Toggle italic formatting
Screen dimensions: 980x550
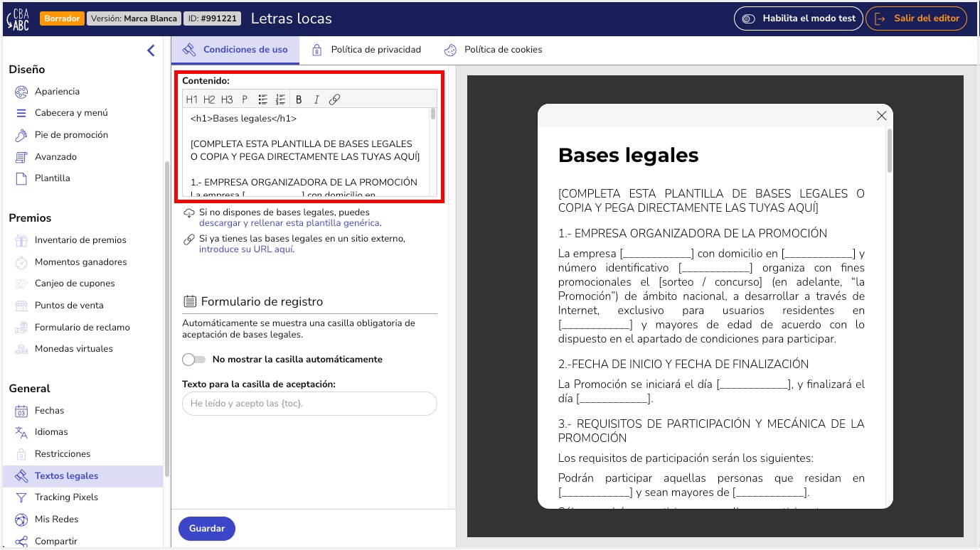(x=316, y=99)
